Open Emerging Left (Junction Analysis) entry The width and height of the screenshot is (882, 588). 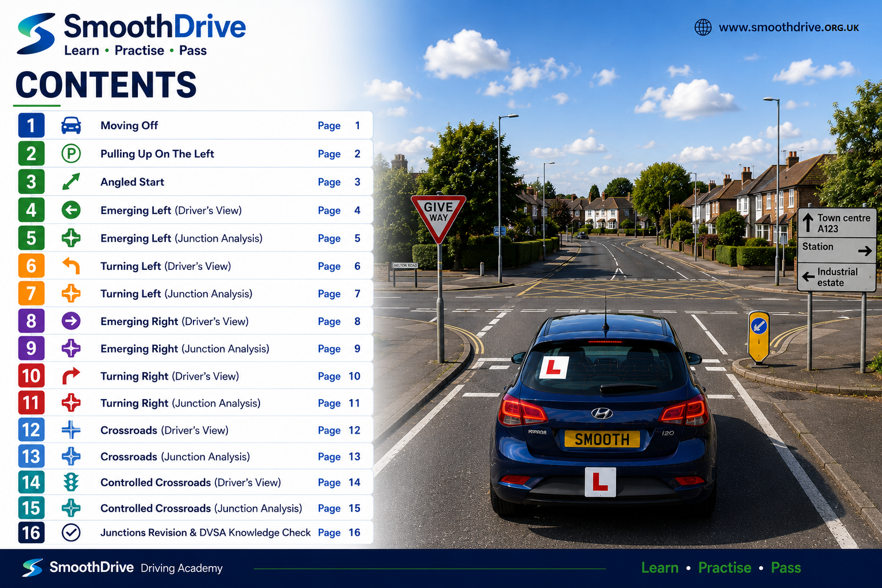(x=195, y=238)
